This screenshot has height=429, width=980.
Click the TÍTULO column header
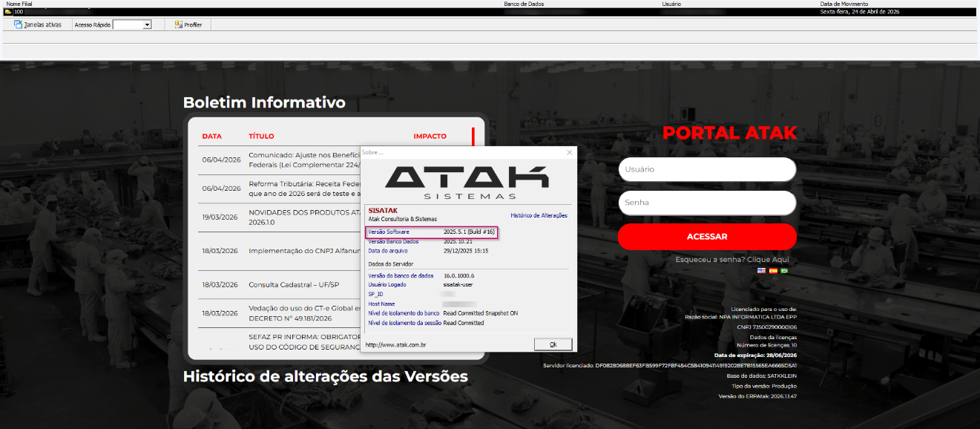261,137
